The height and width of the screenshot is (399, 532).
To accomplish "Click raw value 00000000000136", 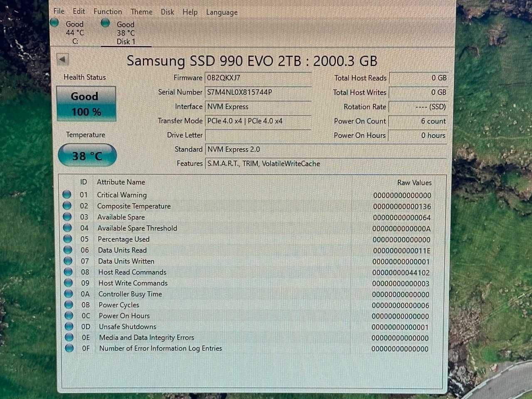I will [402, 207].
